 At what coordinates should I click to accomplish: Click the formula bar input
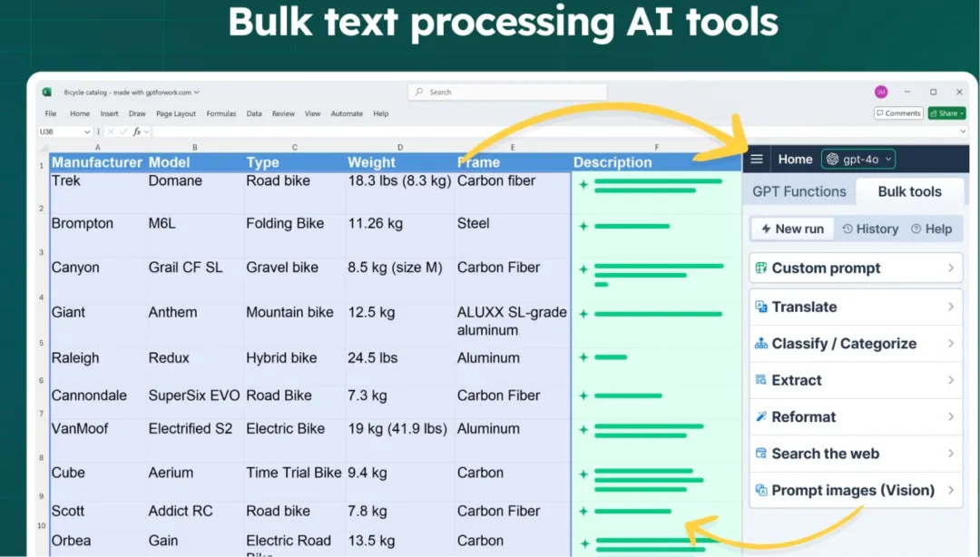(x=554, y=132)
